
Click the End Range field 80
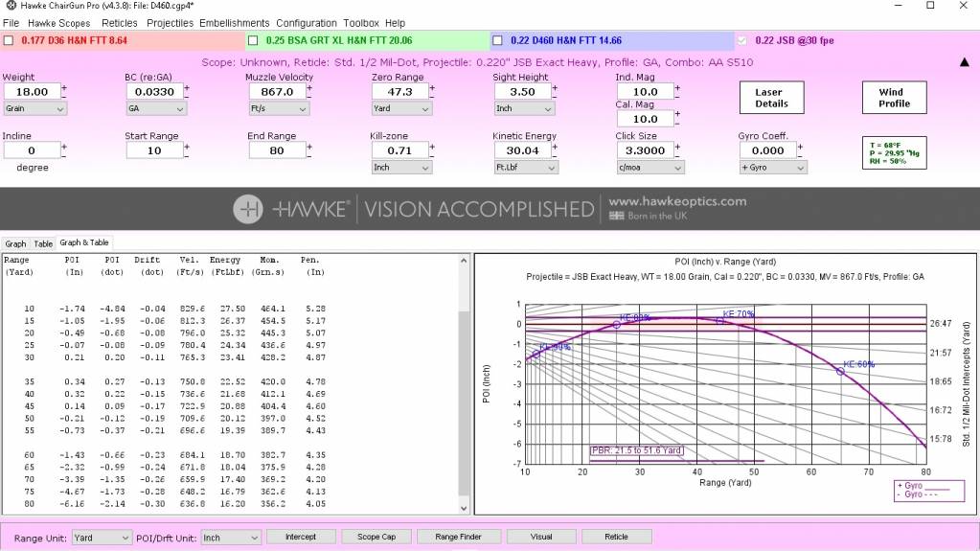pos(277,150)
